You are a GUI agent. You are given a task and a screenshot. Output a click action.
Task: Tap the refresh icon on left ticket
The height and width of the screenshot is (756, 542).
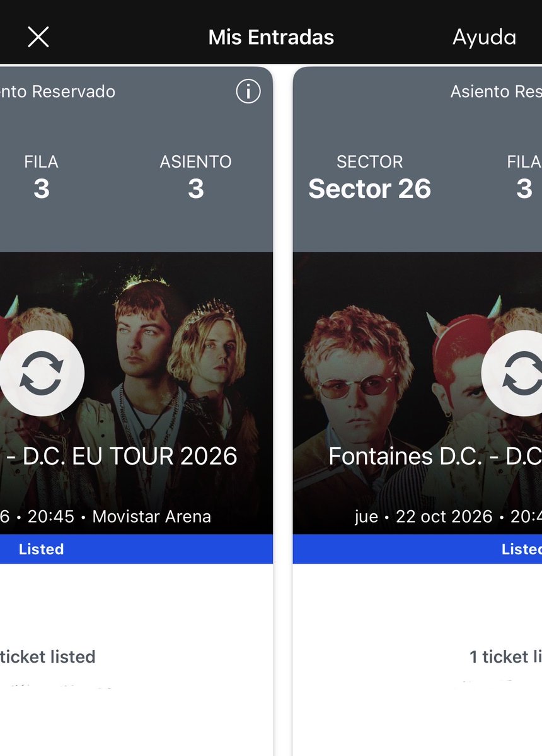pyautogui.click(x=42, y=373)
